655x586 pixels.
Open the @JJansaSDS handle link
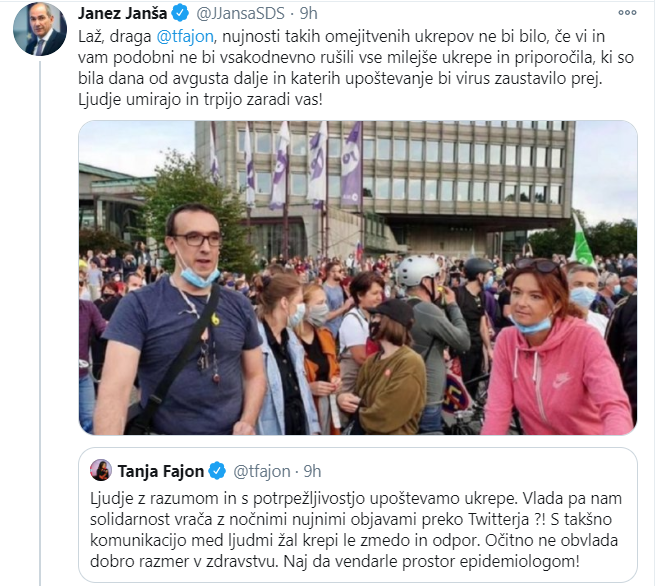[240, 13]
